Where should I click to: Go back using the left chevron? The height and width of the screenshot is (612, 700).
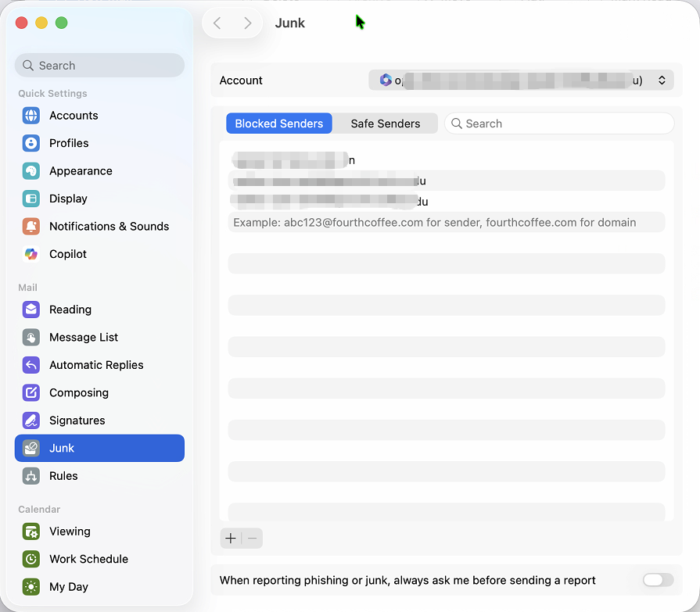[x=217, y=23]
